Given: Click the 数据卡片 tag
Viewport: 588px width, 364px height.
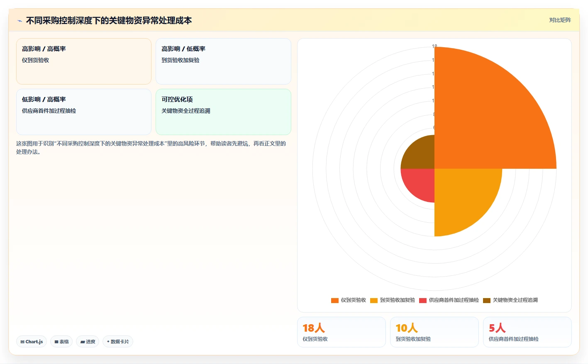Looking at the screenshot, I should pyautogui.click(x=118, y=342).
